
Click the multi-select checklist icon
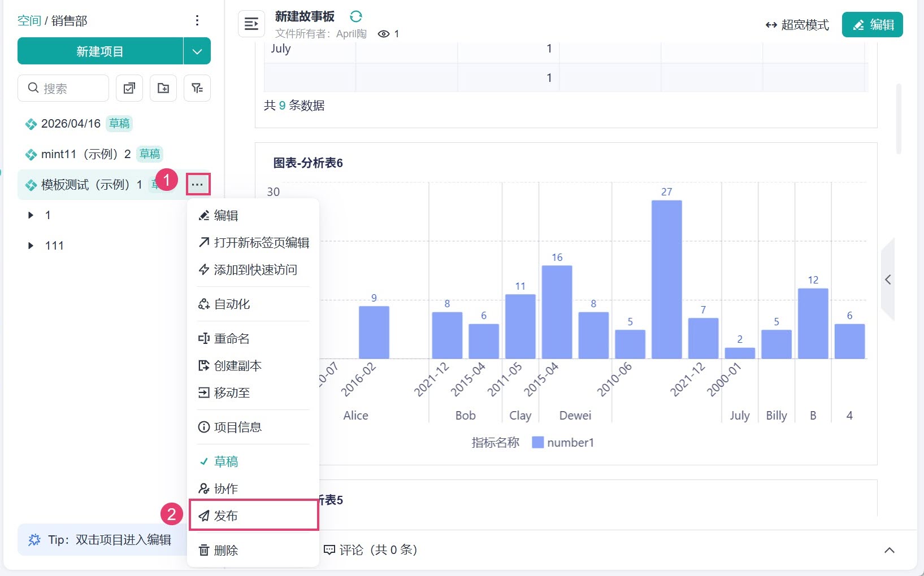click(129, 88)
